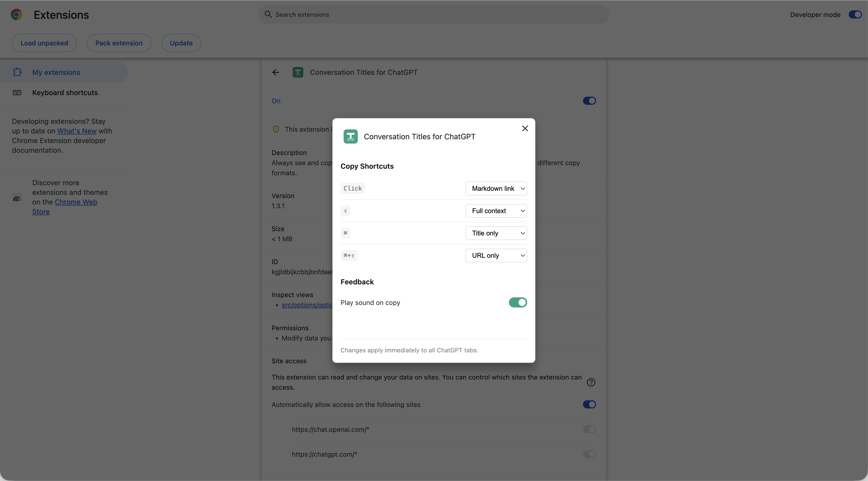Toggle Play sound on copy switch
Screen dimensions: 868x481
click(518, 302)
